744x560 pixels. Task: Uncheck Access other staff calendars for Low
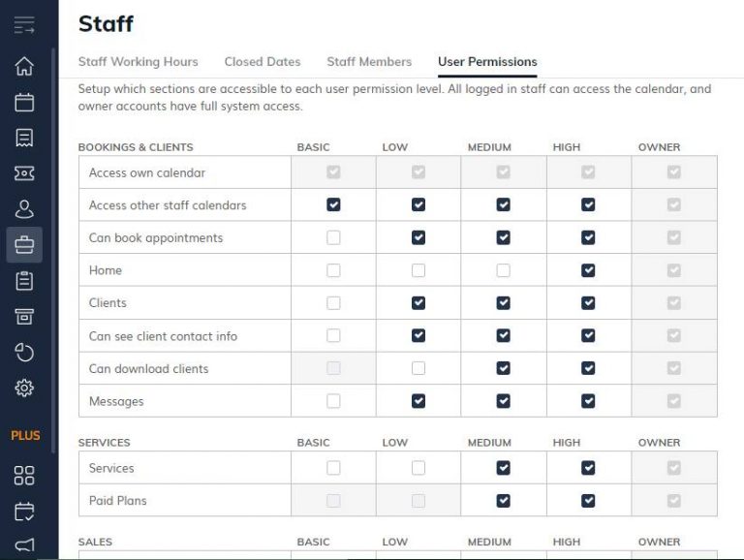click(418, 204)
